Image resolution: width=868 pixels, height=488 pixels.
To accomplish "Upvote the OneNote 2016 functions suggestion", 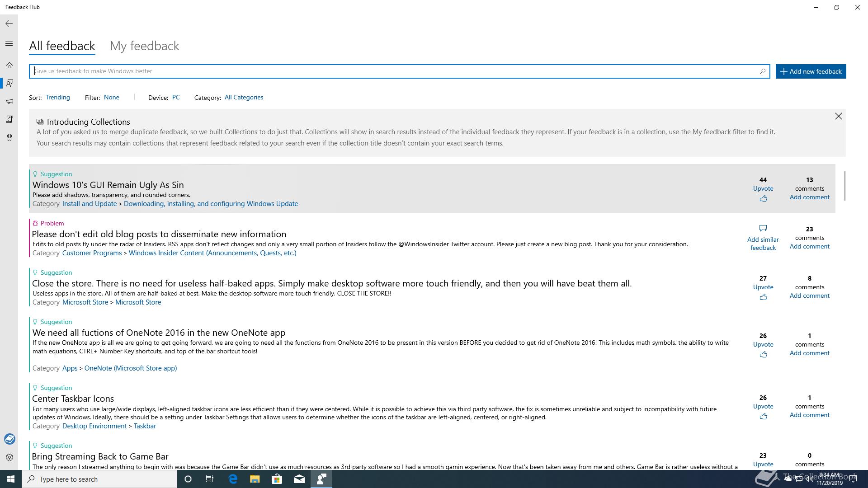I will (x=763, y=344).
